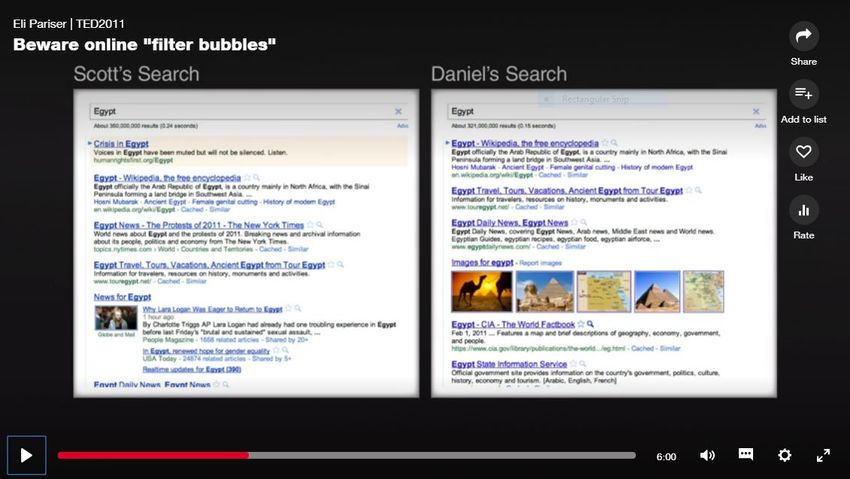Click the "Scott's Search" heading
The height and width of the screenshot is (479, 850).
[x=137, y=74]
